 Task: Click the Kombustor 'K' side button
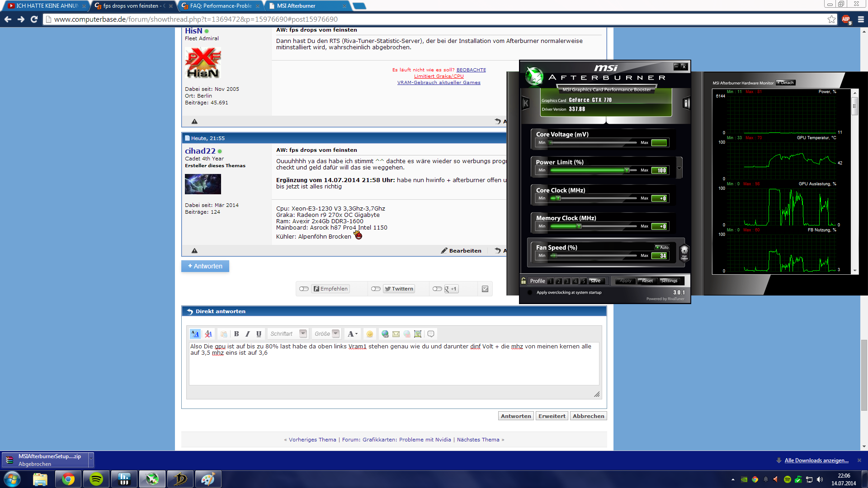point(525,103)
